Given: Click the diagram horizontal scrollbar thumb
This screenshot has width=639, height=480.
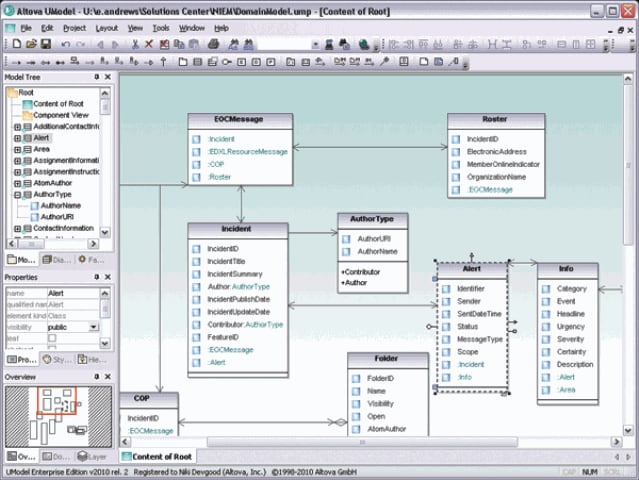Looking at the screenshot, I should point(362,442).
